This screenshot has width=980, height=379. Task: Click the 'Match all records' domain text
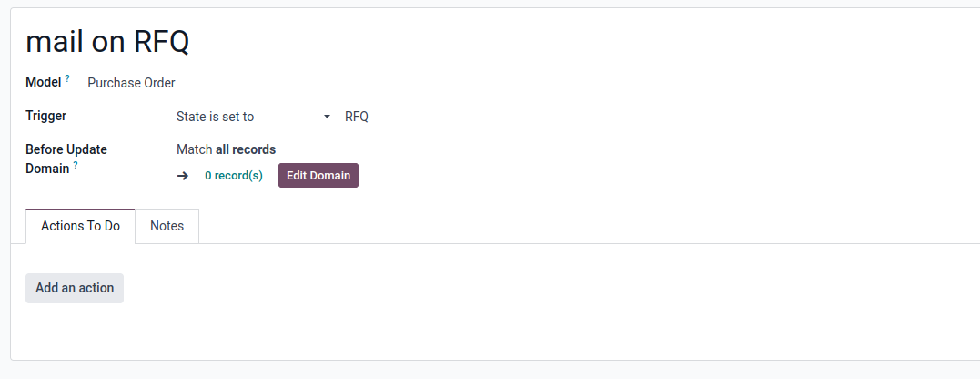[x=227, y=149]
